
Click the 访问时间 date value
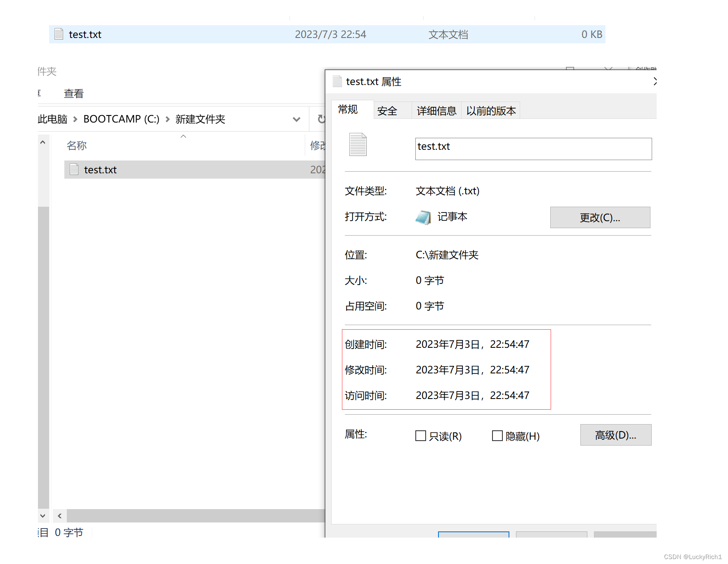pyautogui.click(x=472, y=395)
